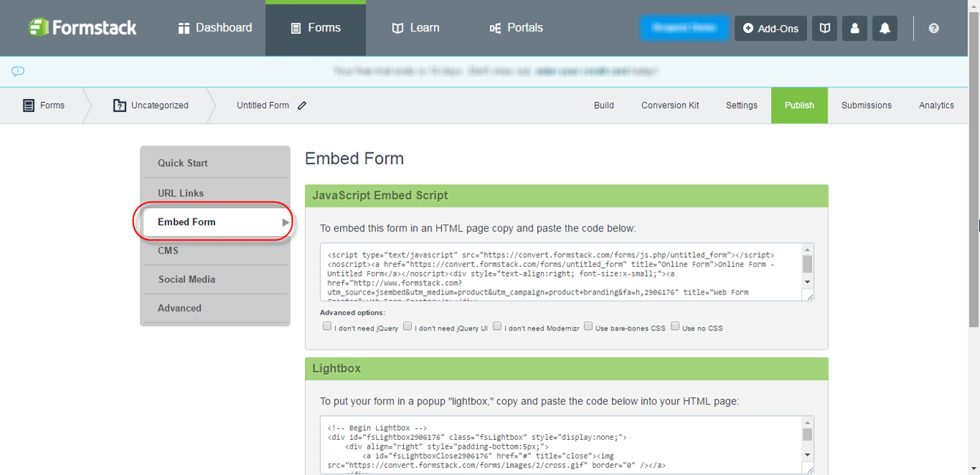Open Social Media sidebar item
Screen dimensions: 980x475
(215, 279)
